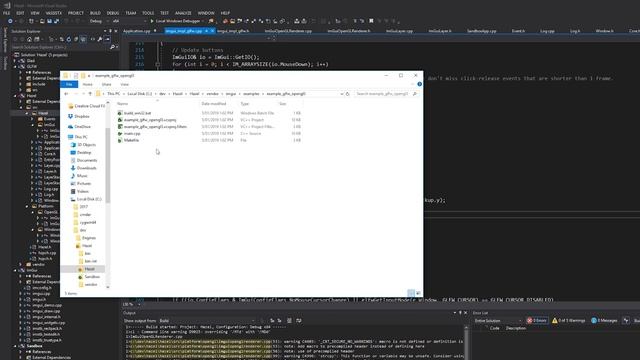The width and height of the screenshot is (640, 360).
Task: Toggle the Warnings filter in Error List
Action: pyautogui.click(x=569, y=321)
